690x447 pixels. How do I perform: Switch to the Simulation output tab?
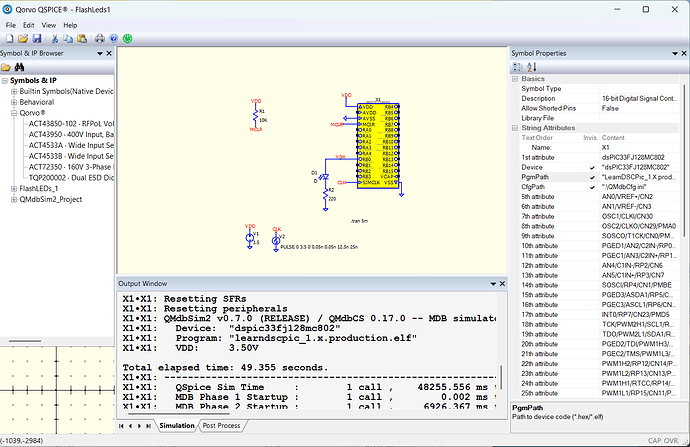click(x=176, y=425)
